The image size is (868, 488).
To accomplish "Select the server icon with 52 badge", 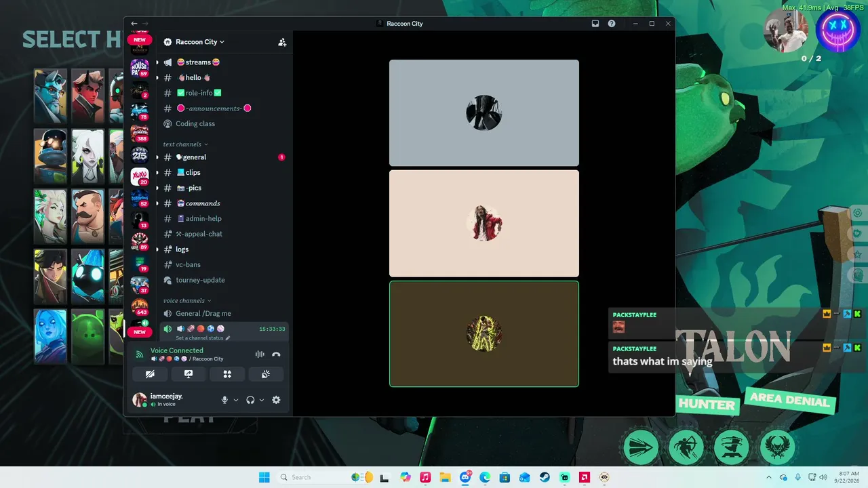I will point(140,199).
